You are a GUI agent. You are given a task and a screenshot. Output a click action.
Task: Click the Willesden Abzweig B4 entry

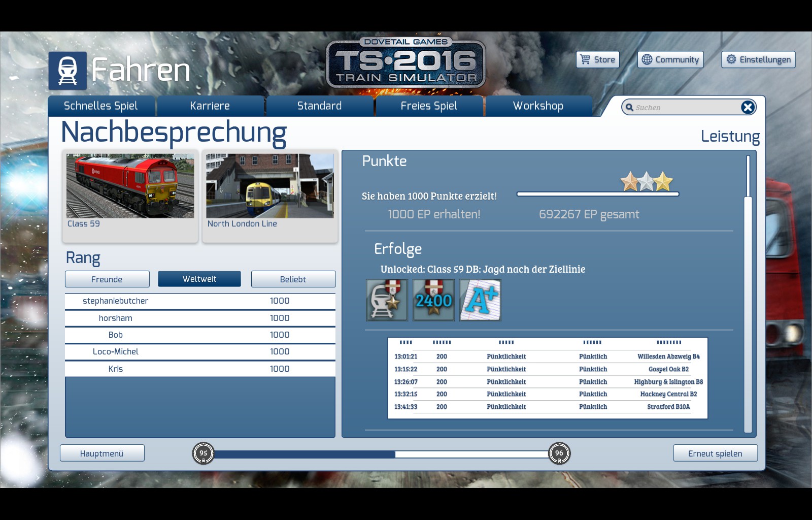(668, 356)
